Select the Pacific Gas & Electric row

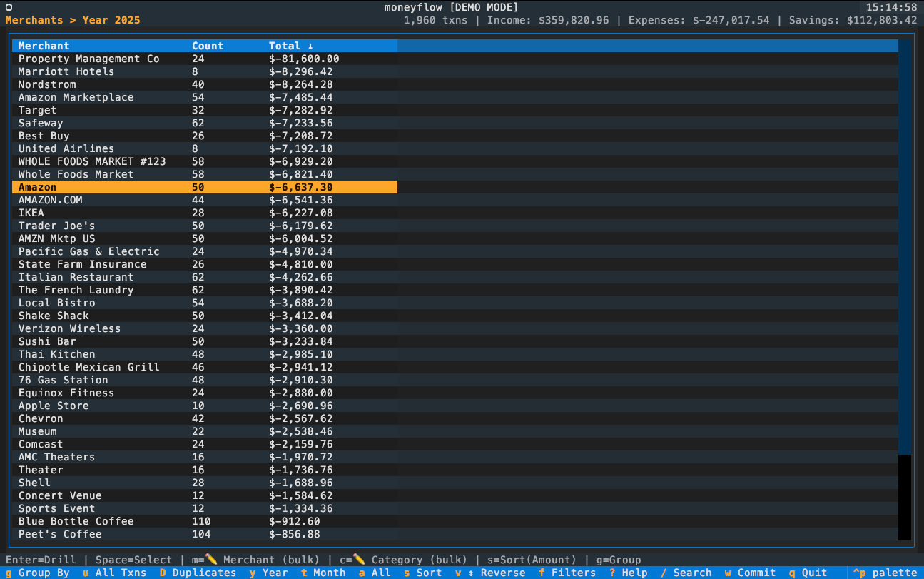tap(205, 251)
